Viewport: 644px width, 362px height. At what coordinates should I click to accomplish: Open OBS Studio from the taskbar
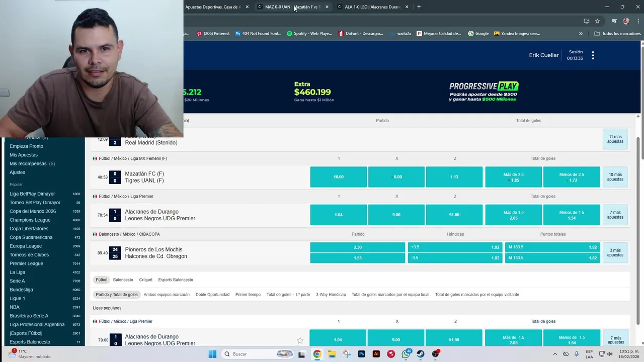coord(435,354)
